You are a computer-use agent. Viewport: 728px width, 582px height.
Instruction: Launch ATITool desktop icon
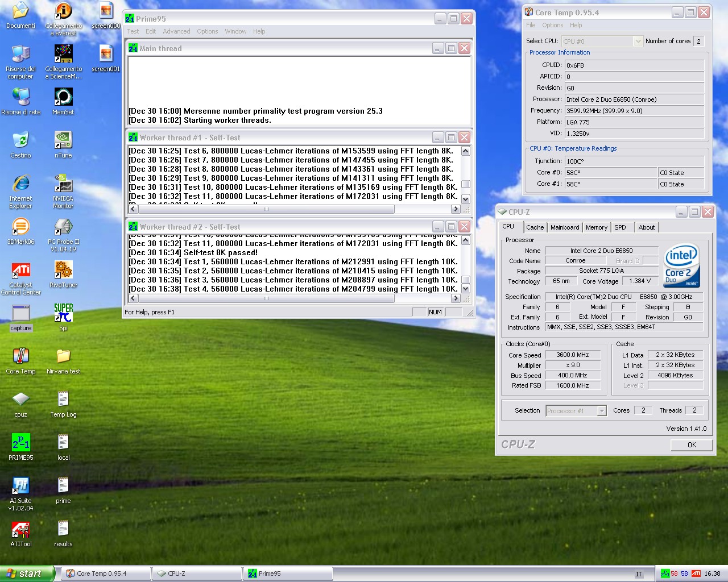coord(20,534)
